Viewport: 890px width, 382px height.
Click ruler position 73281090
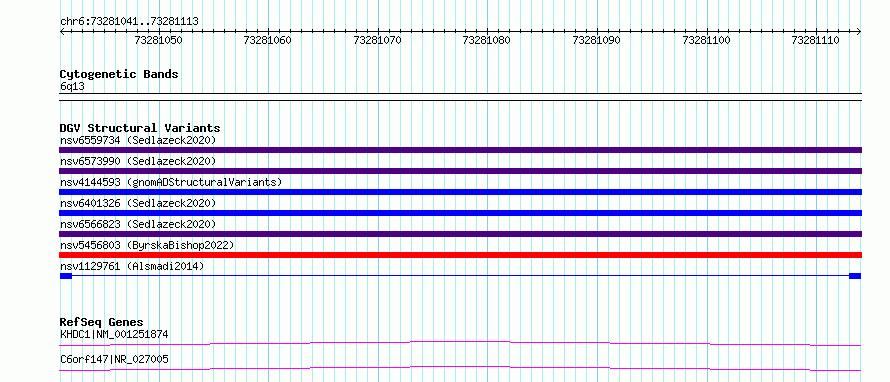click(x=597, y=40)
